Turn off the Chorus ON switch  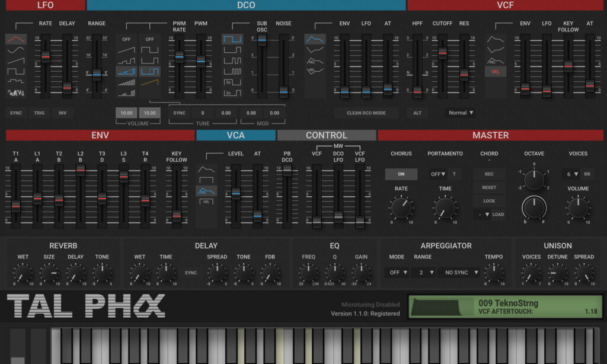tap(401, 174)
